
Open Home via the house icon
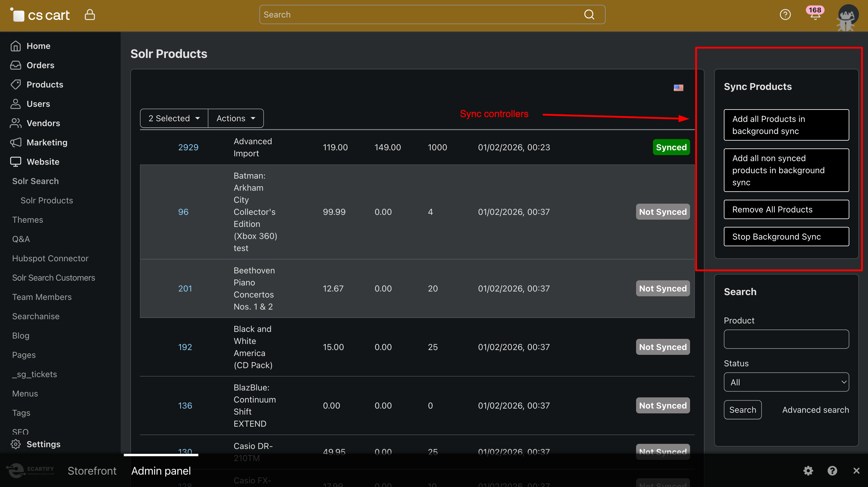(x=16, y=46)
